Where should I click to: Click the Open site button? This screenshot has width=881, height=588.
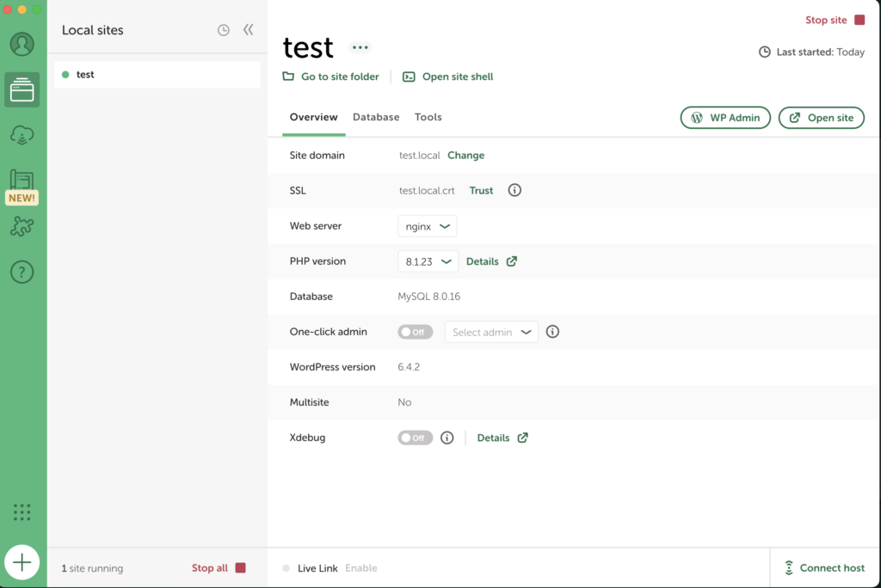(822, 118)
